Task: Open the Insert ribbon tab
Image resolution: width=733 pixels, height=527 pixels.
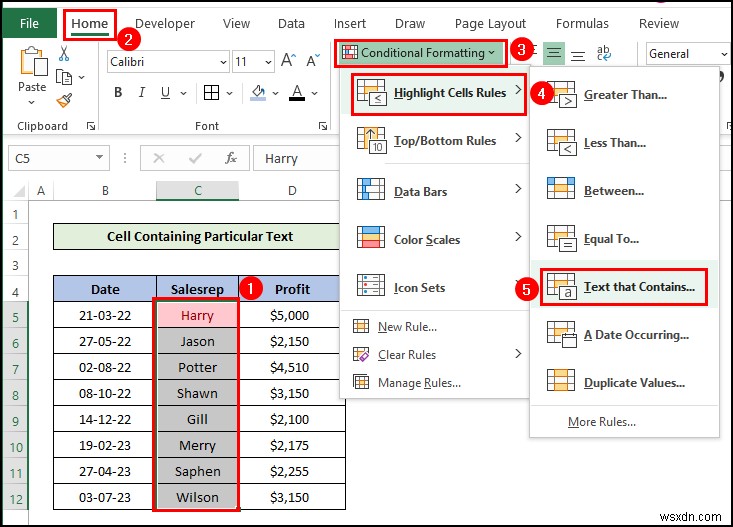Action: tap(350, 23)
